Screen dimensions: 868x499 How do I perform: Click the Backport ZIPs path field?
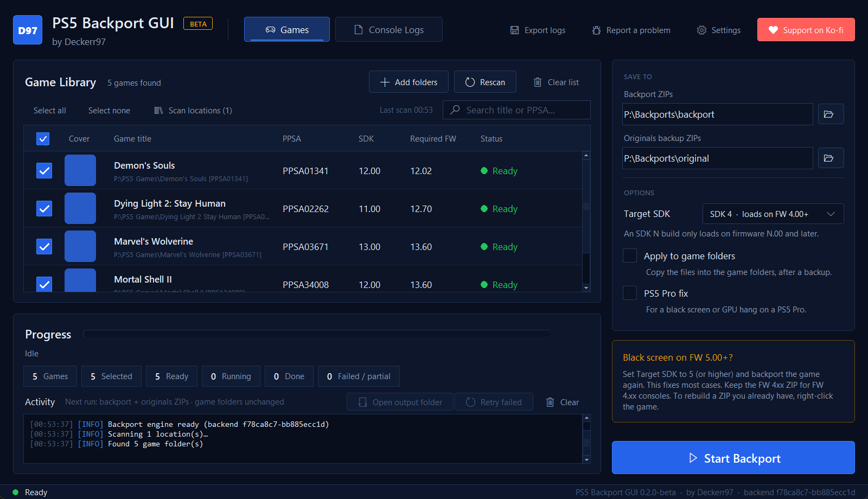tap(717, 114)
